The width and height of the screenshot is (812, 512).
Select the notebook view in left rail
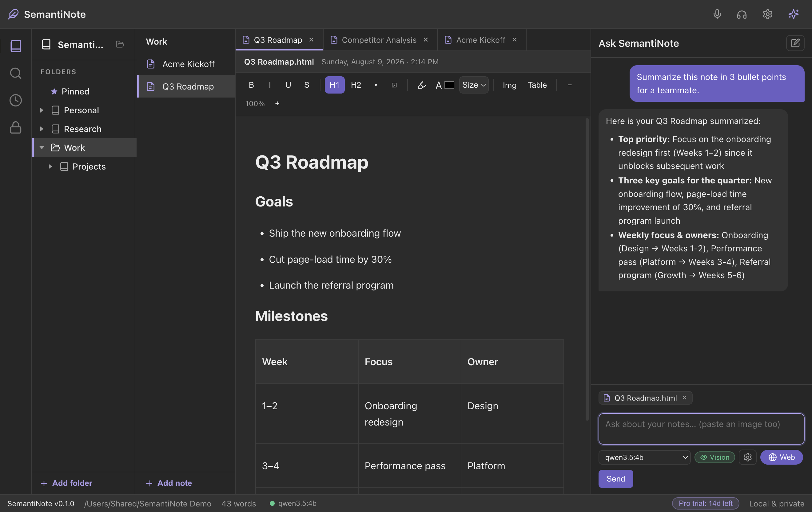15,46
